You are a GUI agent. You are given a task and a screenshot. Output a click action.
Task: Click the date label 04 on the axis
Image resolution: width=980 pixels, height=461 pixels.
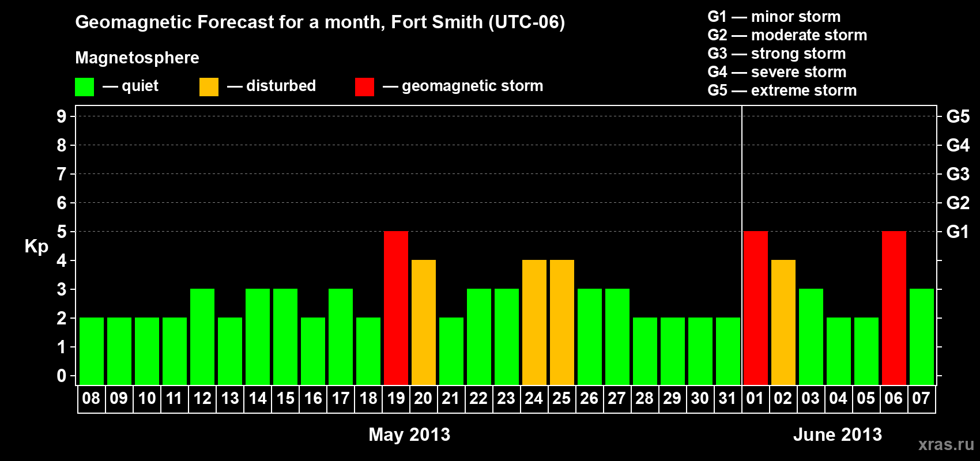coord(838,399)
